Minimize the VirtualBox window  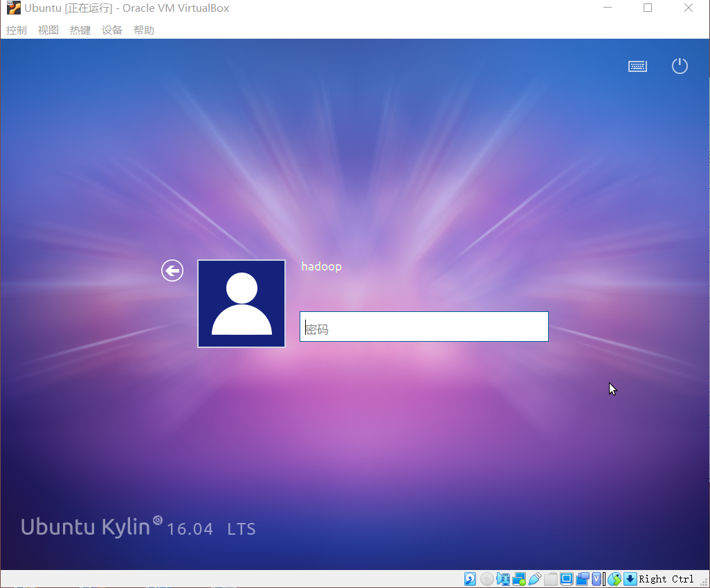608,8
